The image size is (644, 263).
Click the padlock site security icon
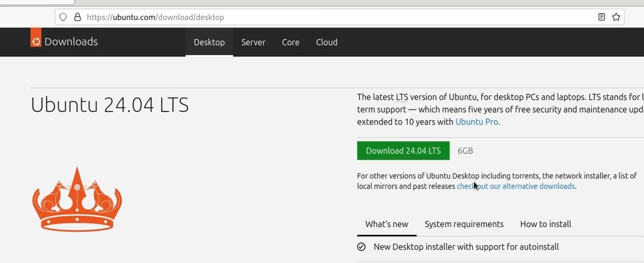[x=78, y=17]
